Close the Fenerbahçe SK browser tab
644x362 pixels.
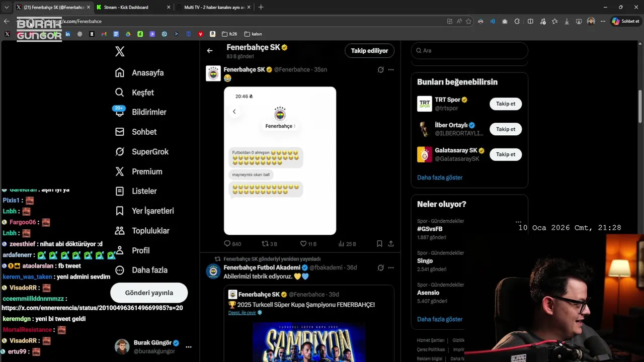coord(89,7)
